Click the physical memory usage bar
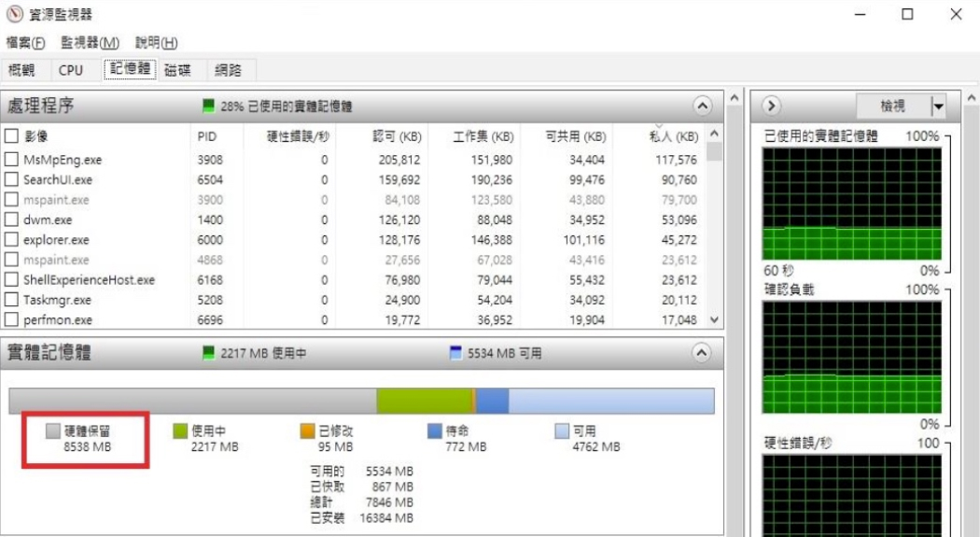This screenshot has height=537, width=980. (x=361, y=401)
